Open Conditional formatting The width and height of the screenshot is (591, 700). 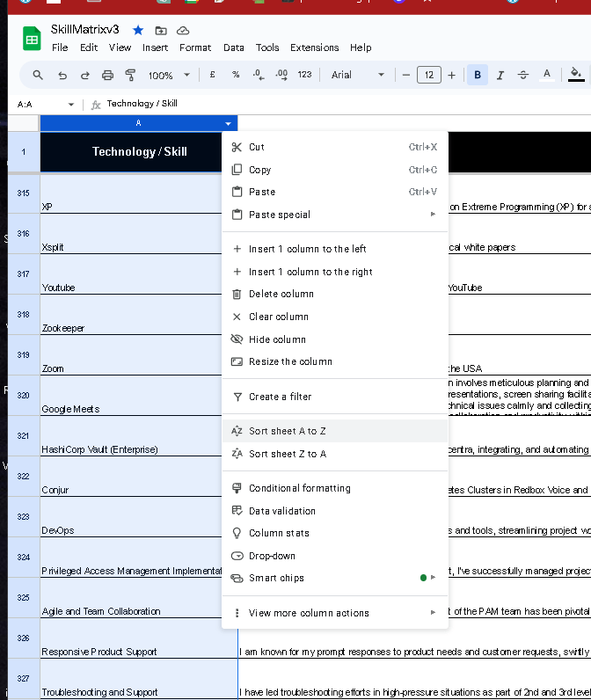point(335,488)
